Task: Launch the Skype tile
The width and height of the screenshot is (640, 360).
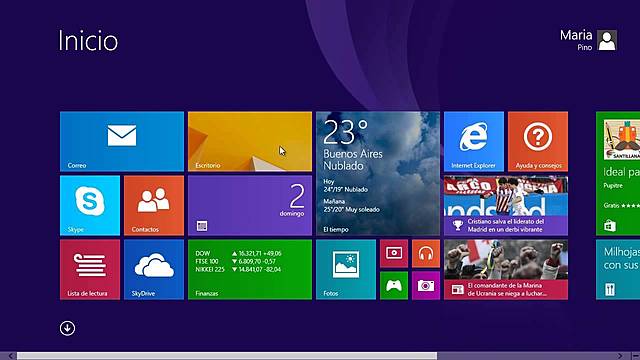Action: 90,205
